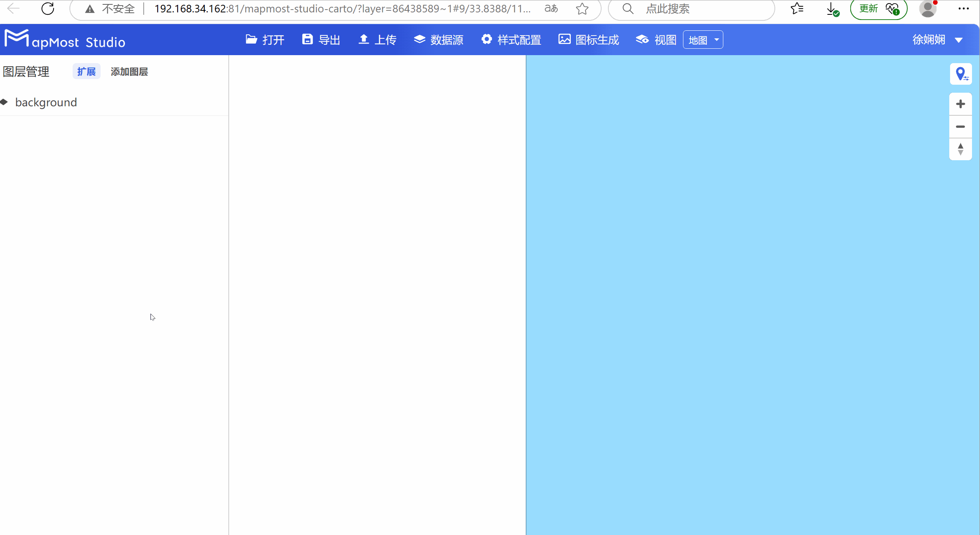
Task: Reset map bearing with compass button
Action: click(961, 149)
